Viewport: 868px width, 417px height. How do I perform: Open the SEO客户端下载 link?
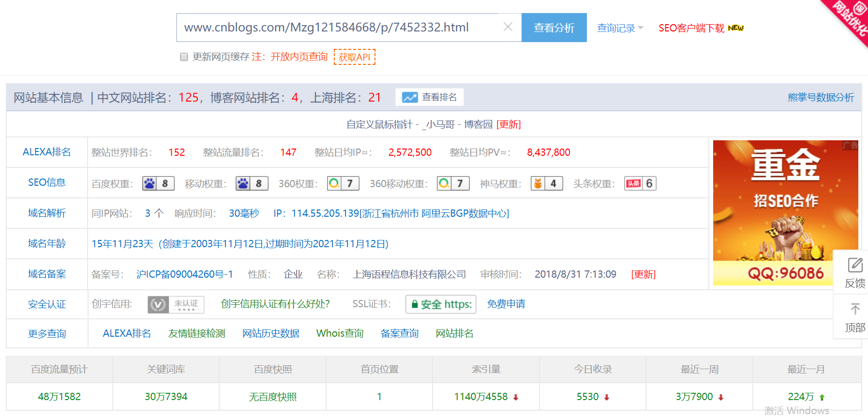(x=691, y=28)
